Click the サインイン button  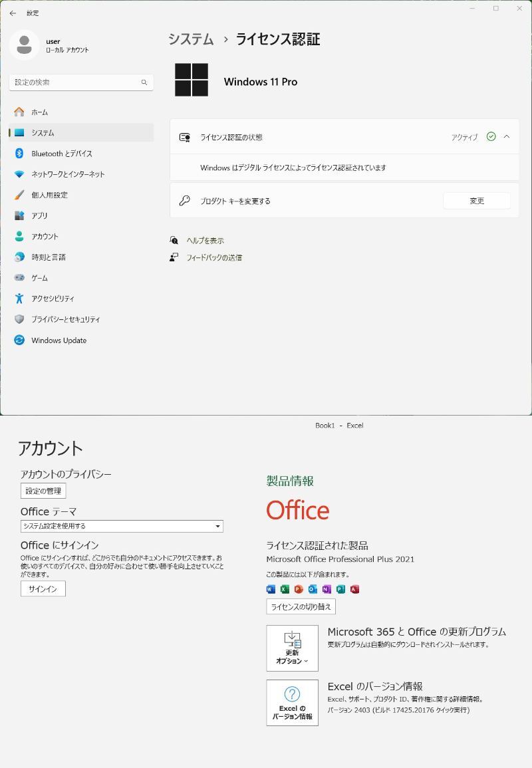tap(43, 588)
